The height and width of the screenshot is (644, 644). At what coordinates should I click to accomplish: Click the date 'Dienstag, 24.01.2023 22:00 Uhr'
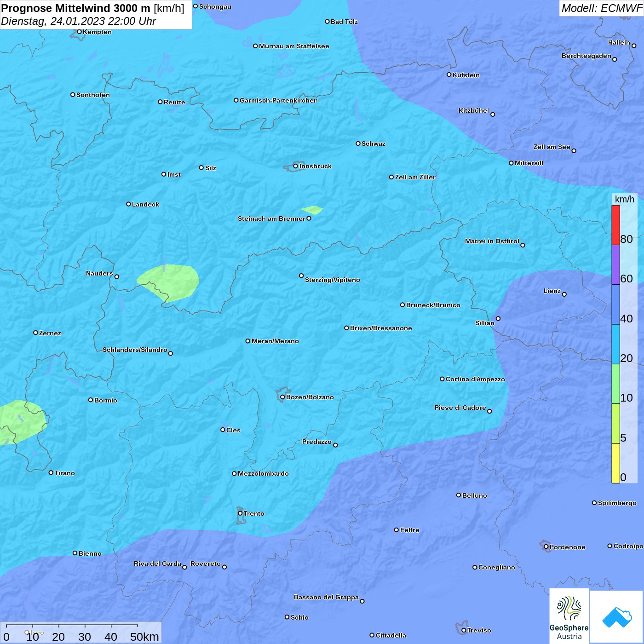click(x=79, y=21)
